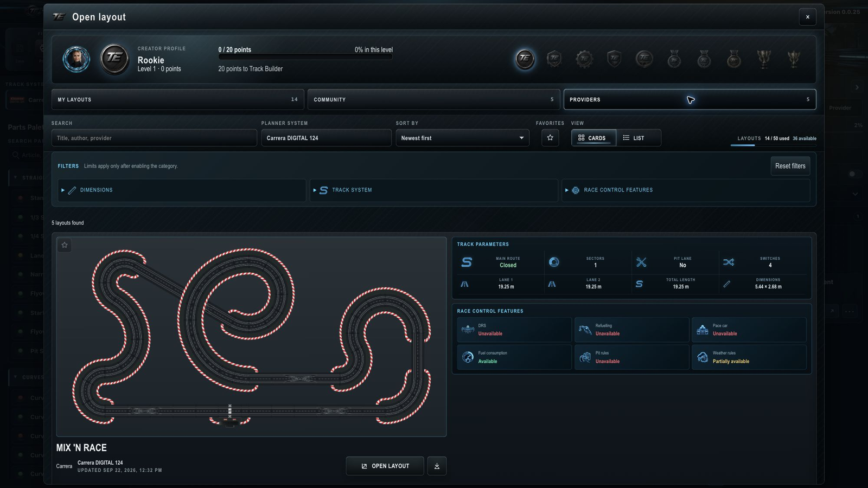Click the last trophy rank badge
The width and height of the screenshot is (868, 488).
point(794,59)
